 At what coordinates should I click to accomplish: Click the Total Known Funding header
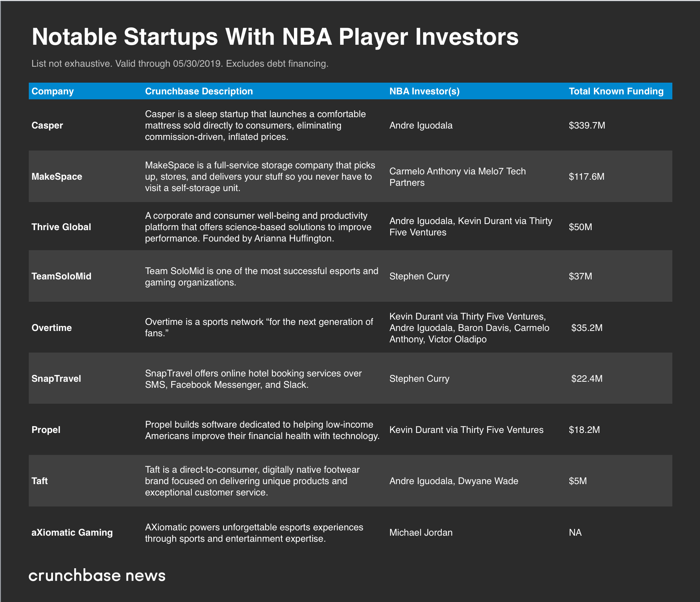tap(616, 91)
